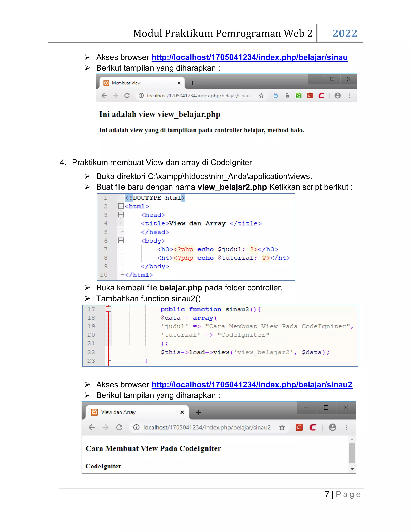
Task: Click reload icon in Membuat View browser
Action: [x=127, y=96]
